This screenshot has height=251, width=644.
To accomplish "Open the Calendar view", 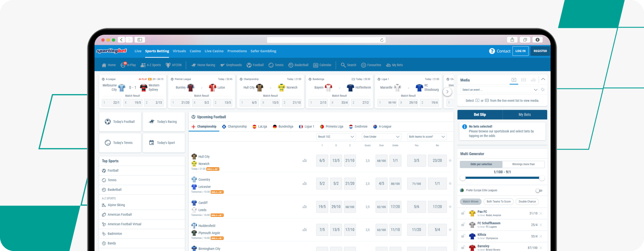I will pos(322,65).
